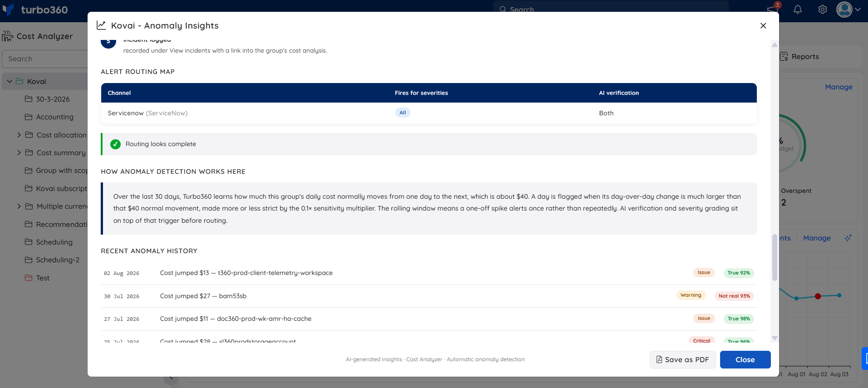The image size is (868, 388).
Task: Close the Anomaly Insights dialog with X
Action: tap(763, 26)
